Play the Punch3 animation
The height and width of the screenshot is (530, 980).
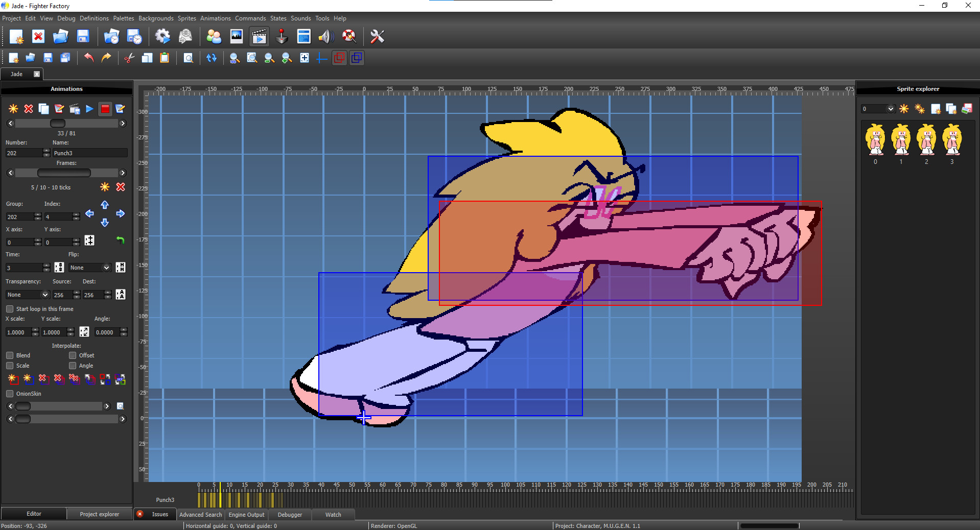tap(89, 109)
